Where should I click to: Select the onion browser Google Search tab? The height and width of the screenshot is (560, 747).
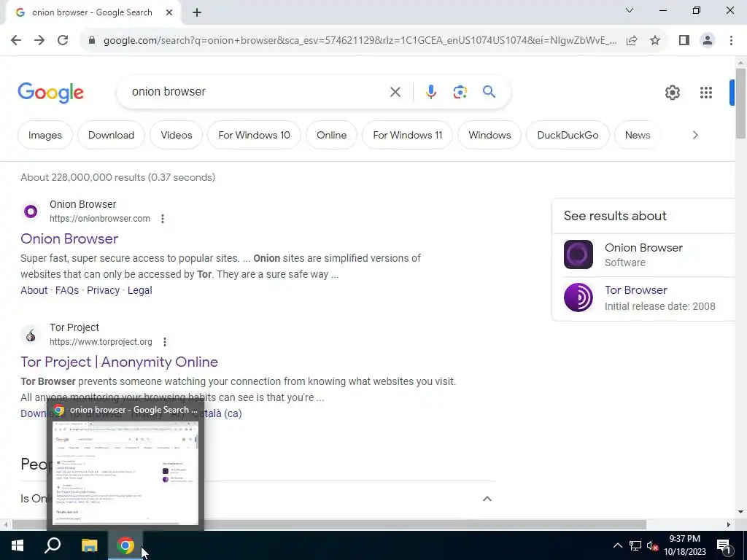[x=93, y=13]
